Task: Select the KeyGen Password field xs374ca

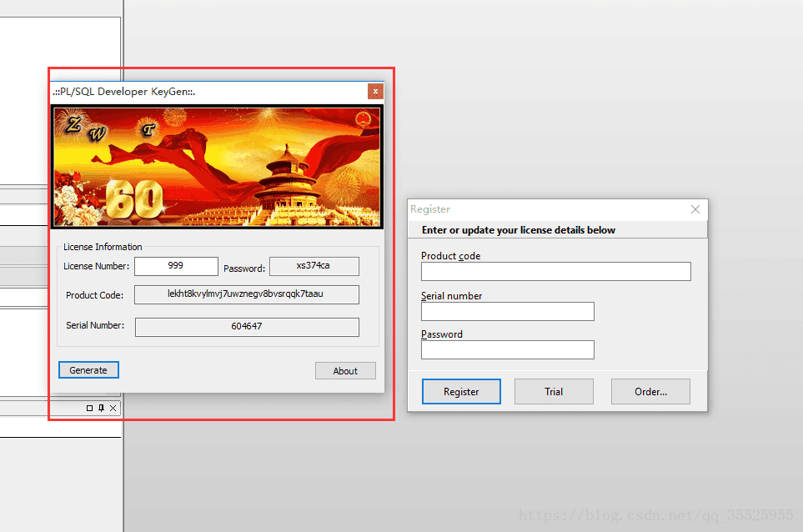Action: pos(314,266)
